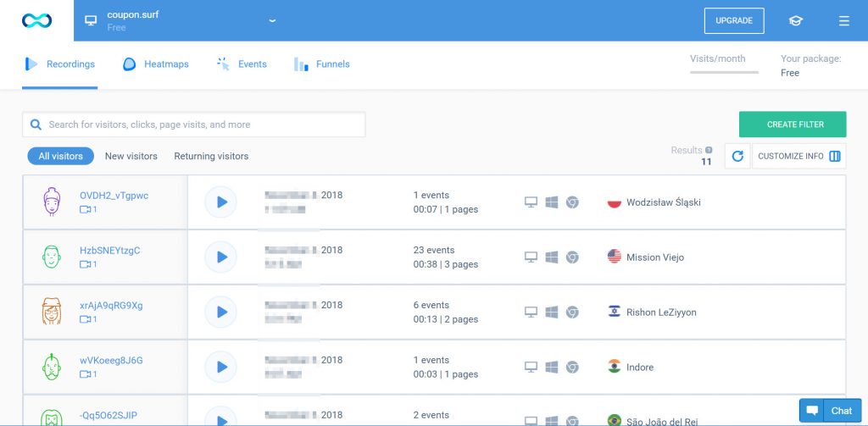The width and height of the screenshot is (868, 426).
Task: Click the 'Your package: Free' text
Action: point(810,66)
